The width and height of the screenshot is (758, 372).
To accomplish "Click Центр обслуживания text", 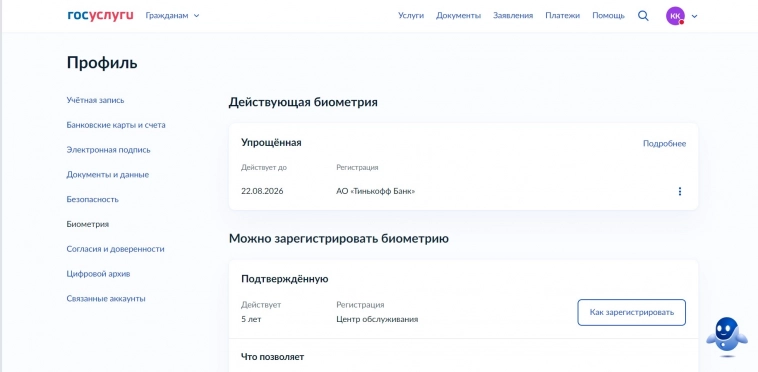I will click(x=377, y=319).
